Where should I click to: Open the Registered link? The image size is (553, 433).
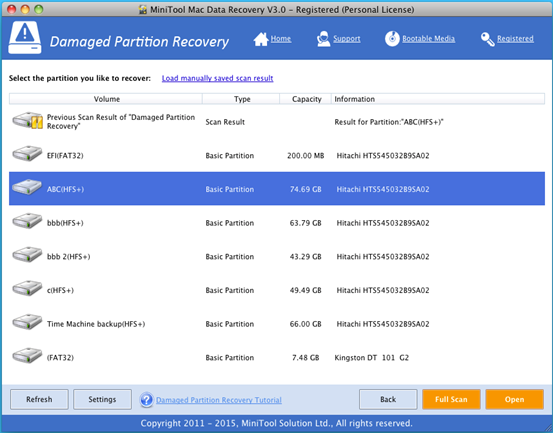[x=515, y=38]
